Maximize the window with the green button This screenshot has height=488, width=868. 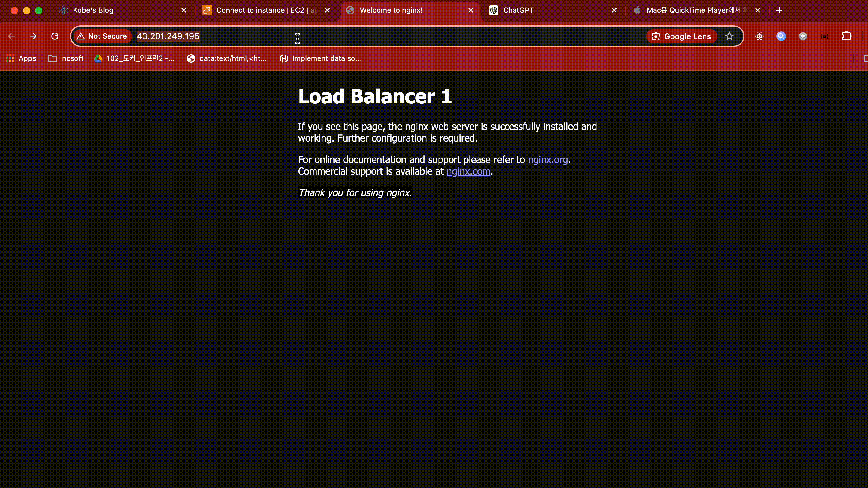coord(39,11)
